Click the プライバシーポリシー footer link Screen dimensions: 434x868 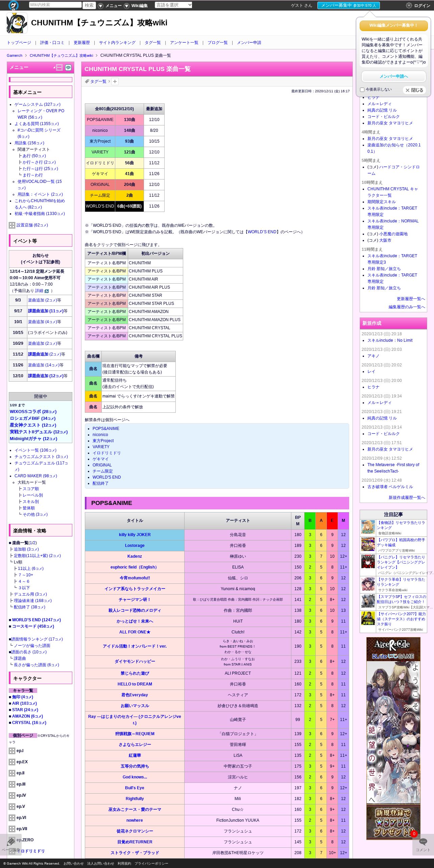coord(151,863)
